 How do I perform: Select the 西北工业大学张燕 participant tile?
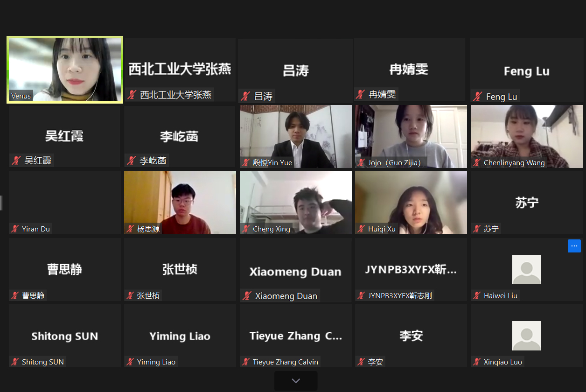pyautogui.click(x=180, y=70)
